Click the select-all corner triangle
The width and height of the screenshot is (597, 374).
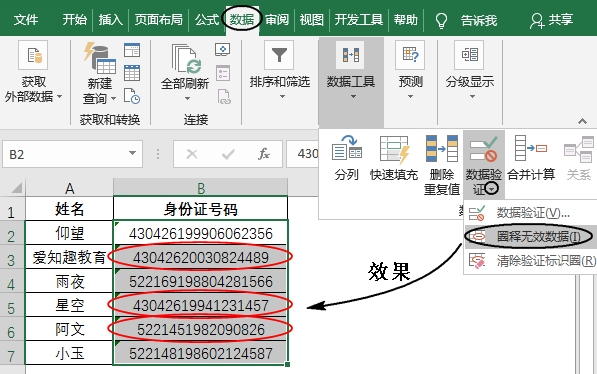point(17,187)
